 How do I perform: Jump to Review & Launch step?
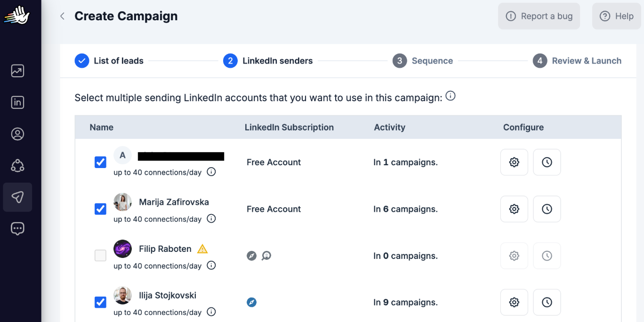pos(577,61)
